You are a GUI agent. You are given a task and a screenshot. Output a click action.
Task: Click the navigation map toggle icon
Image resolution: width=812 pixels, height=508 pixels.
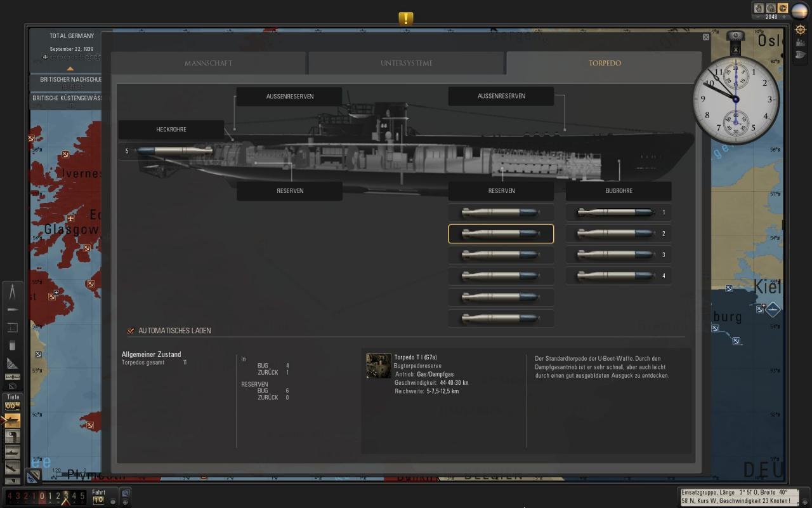click(x=34, y=476)
